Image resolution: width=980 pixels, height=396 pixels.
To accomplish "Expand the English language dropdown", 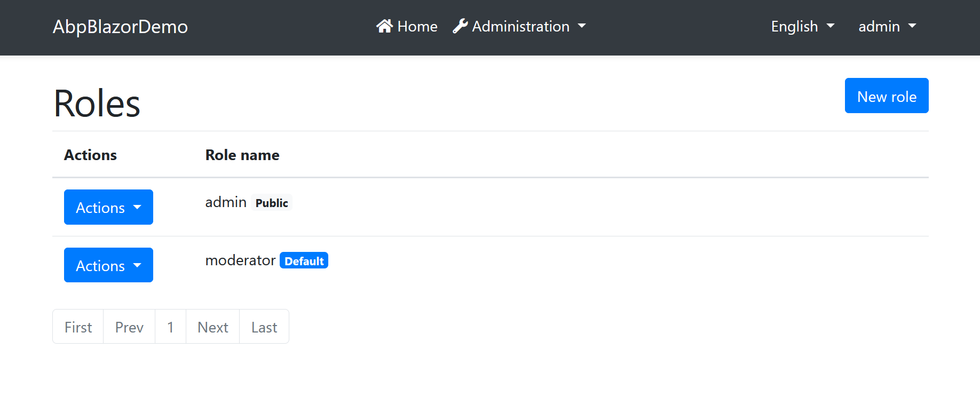I will click(x=802, y=26).
